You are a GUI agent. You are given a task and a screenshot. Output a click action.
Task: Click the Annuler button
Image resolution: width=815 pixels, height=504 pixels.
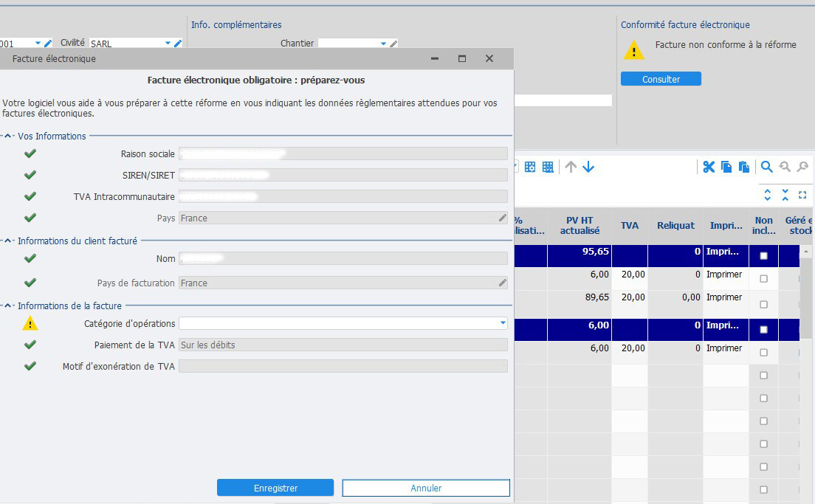426,488
